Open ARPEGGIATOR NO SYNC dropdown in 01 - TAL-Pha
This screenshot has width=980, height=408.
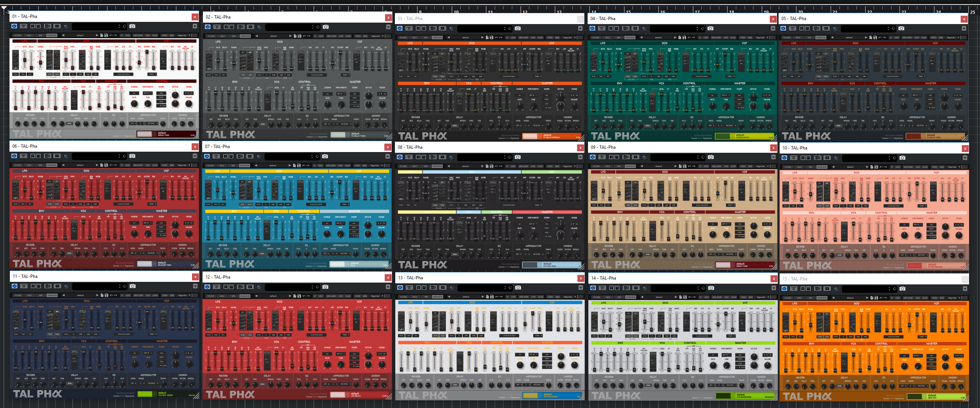[x=152, y=123]
